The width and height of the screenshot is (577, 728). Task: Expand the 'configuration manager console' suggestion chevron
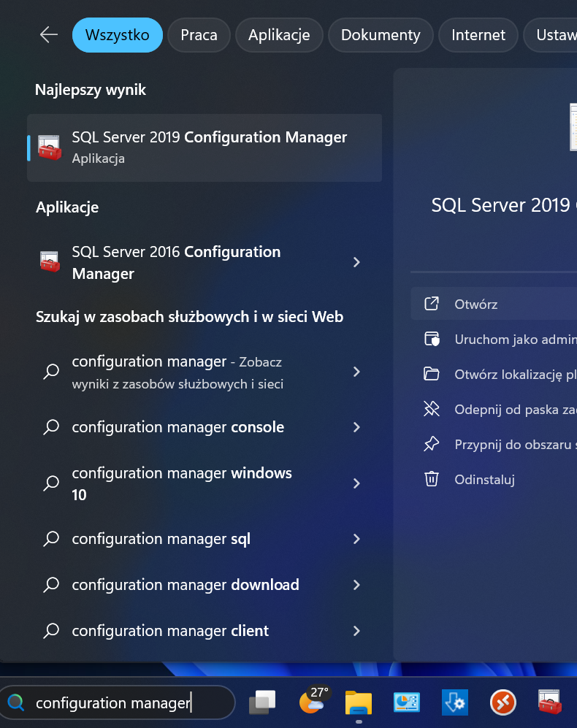[356, 427]
